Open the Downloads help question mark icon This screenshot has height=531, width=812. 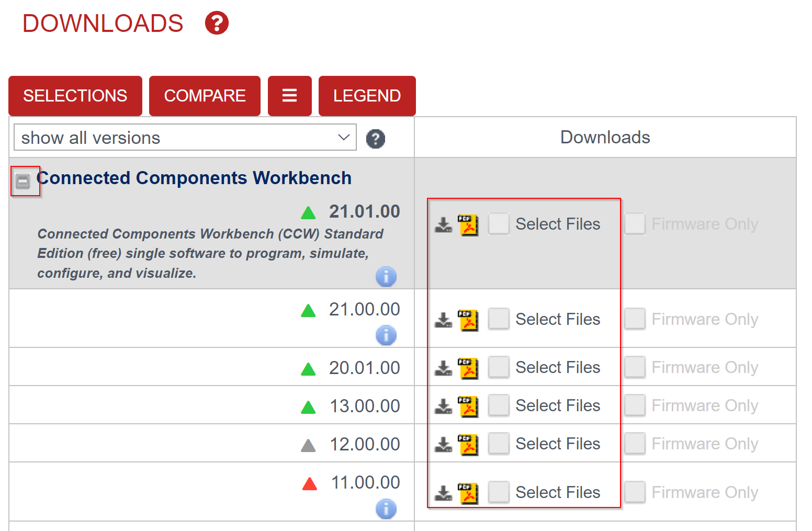217,23
